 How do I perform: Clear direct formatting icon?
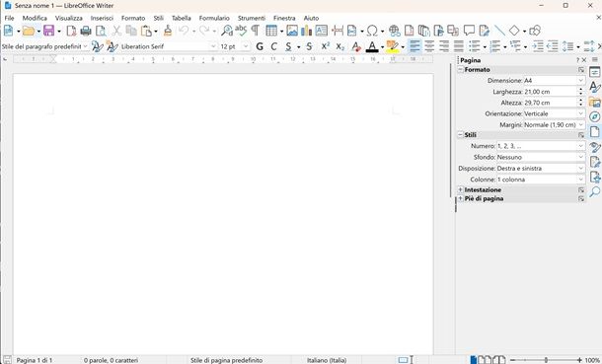tap(356, 46)
